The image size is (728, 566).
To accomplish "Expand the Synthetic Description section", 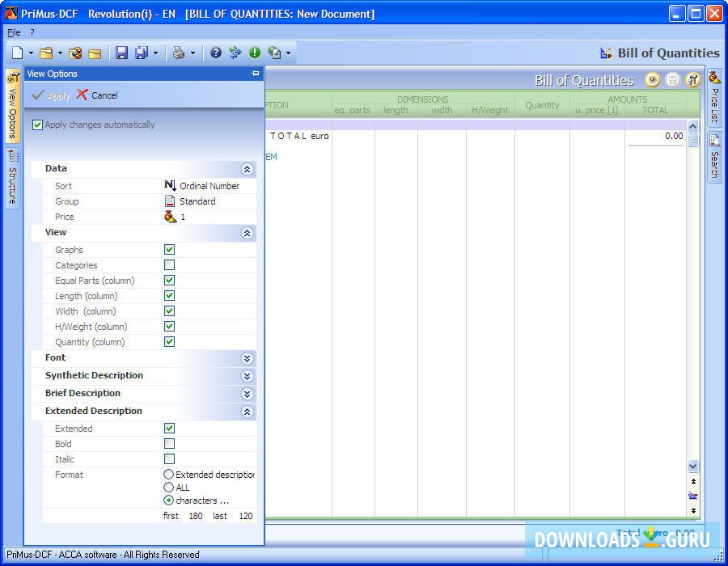I will [248, 376].
